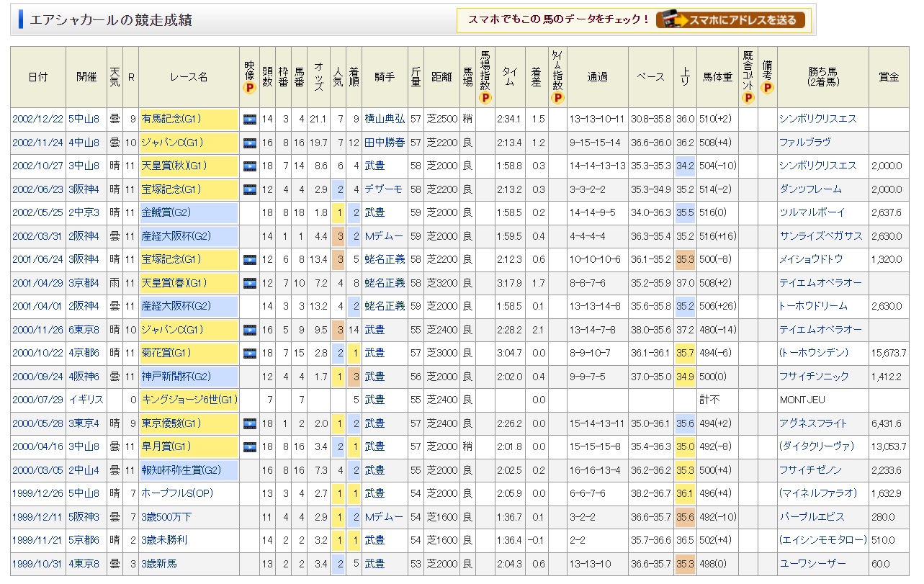The image size is (924, 584).
Task: Click the premium P icon under タイム指数
Action: [x=558, y=97]
